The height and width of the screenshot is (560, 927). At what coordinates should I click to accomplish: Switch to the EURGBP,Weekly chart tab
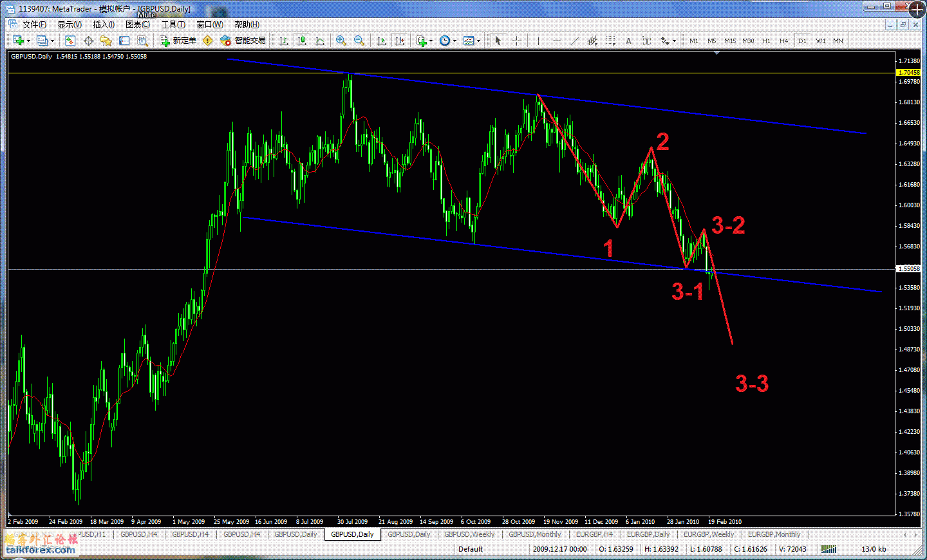tap(709, 534)
